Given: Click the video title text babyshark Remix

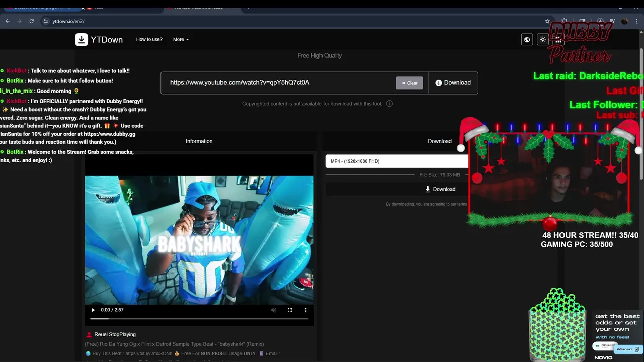Looking at the screenshot, I should 174,344.
